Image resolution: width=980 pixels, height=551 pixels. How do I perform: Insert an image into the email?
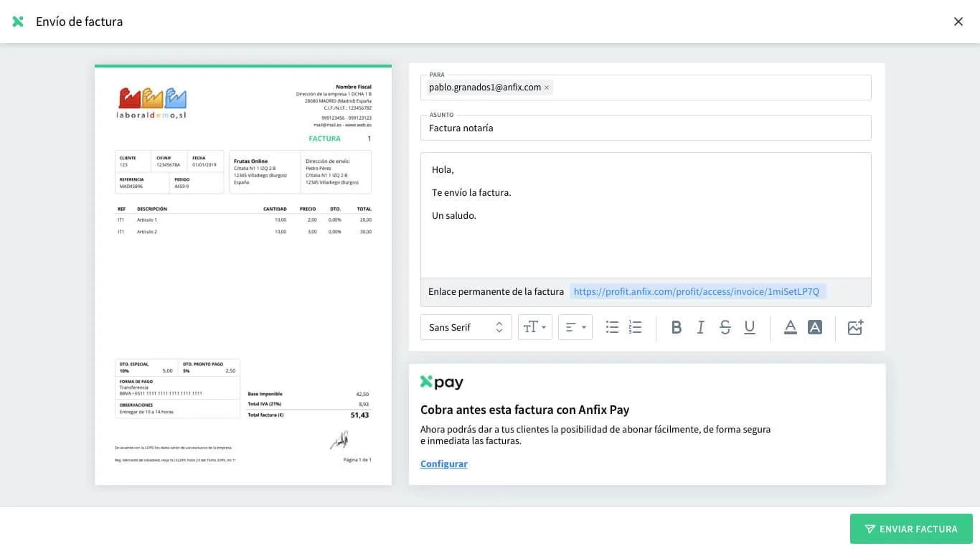point(855,327)
